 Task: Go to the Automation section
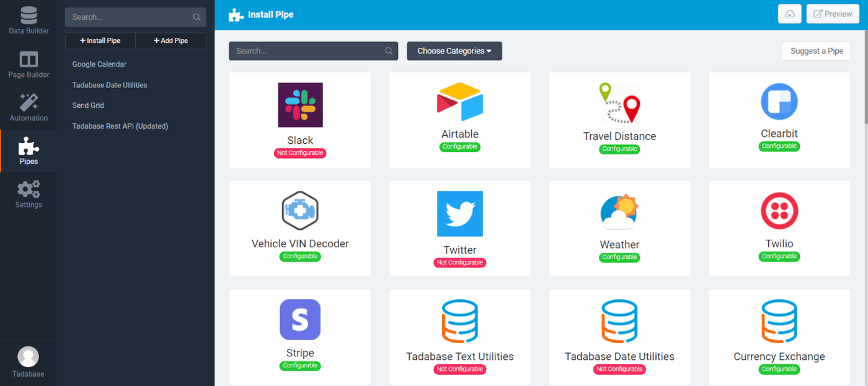click(x=29, y=107)
